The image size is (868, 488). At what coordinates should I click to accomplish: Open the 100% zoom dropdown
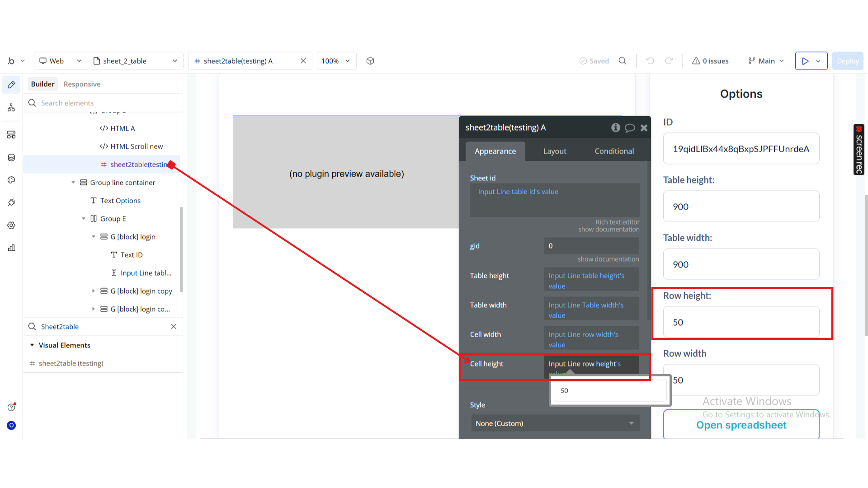coord(336,61)
